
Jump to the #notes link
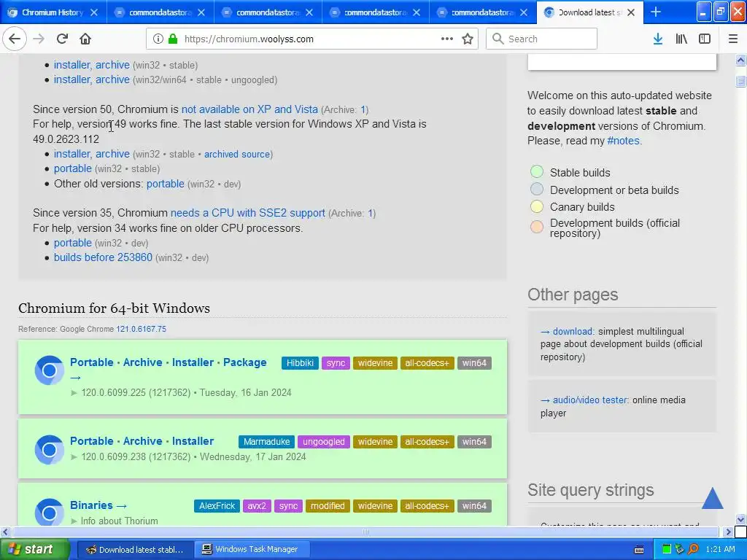point(623,141)
